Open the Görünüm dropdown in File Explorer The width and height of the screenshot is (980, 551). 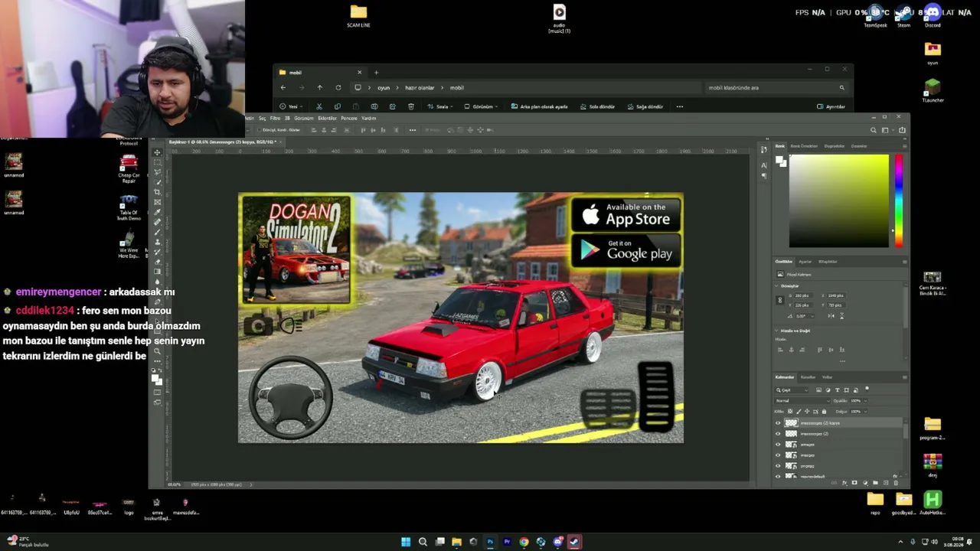tap(481, 106)
